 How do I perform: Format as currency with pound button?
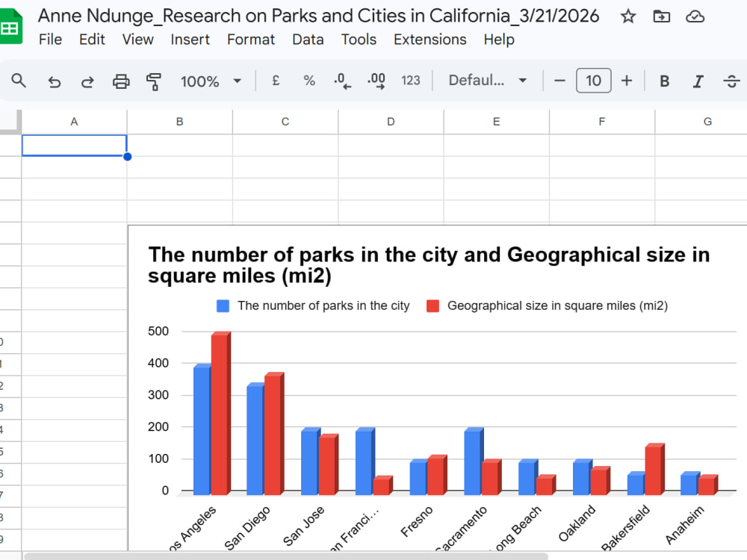coord(276,81)
